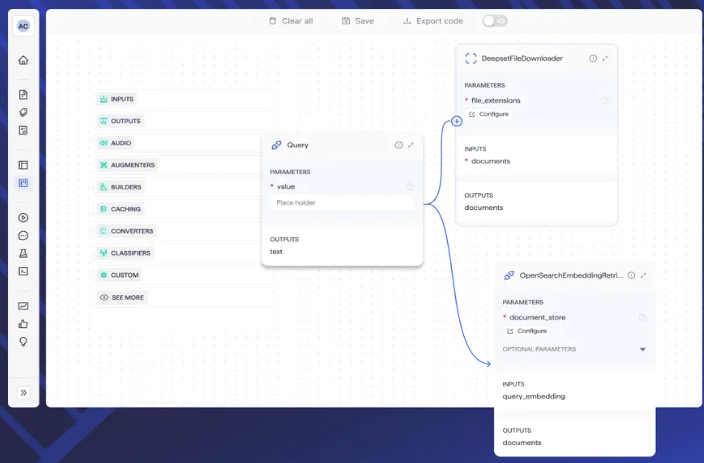Select the highlighted pipeline builder icon
Screen dimensions: 704x463
[x=23, y=183]
